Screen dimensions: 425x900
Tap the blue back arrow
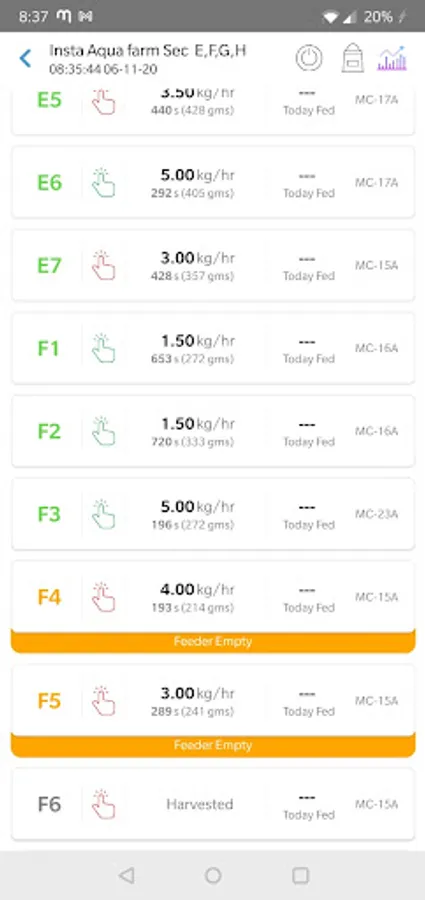pos(25,59)
